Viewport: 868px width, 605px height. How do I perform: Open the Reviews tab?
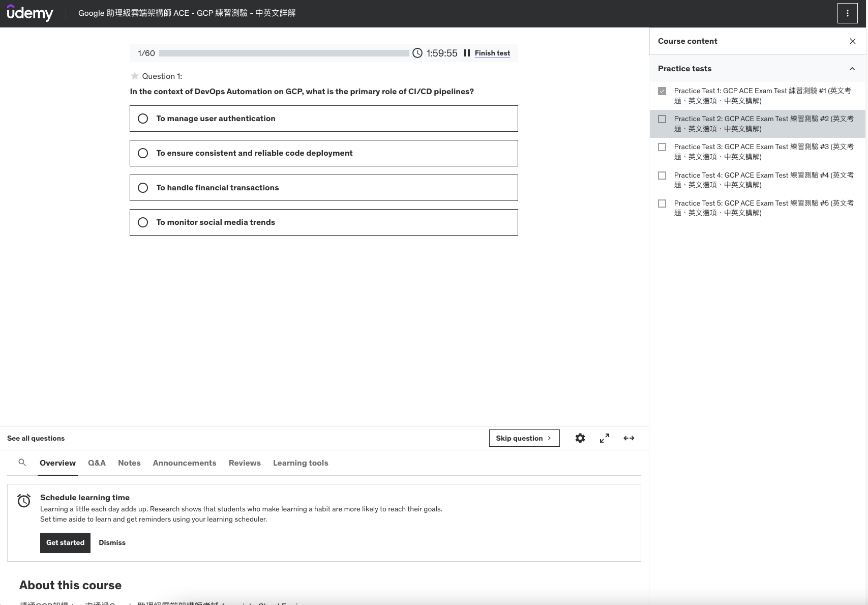[245, 463]
